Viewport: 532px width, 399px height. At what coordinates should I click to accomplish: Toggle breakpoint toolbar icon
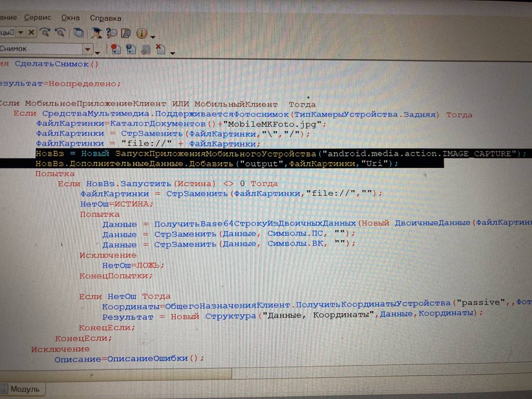click(116, 49)
